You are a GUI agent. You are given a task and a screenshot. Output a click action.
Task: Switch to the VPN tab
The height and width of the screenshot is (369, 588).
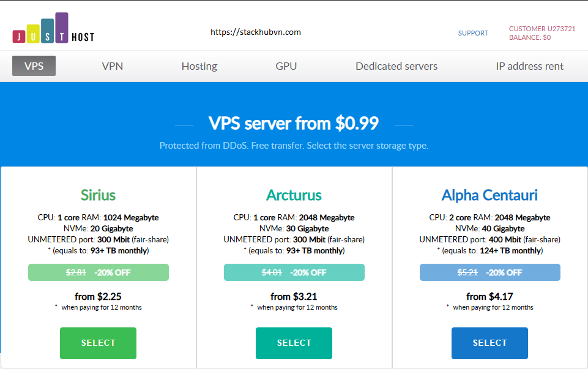(112, 66)
